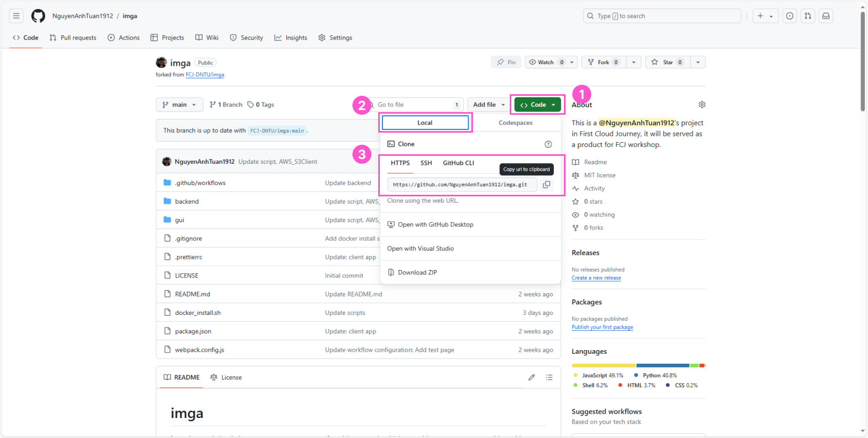Fork the repository
Image resolution: width=868 pixels, height=438 pixels.
604,62
